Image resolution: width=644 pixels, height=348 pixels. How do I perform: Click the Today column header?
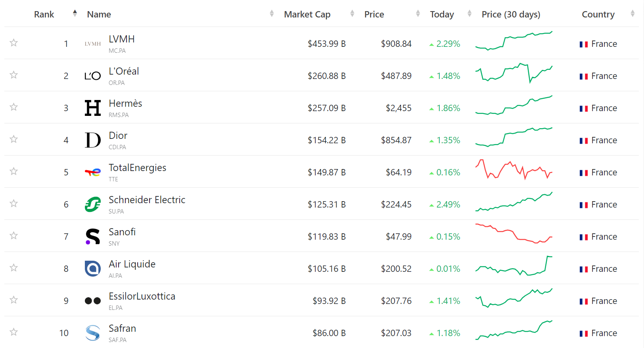[x=442, y=14]
